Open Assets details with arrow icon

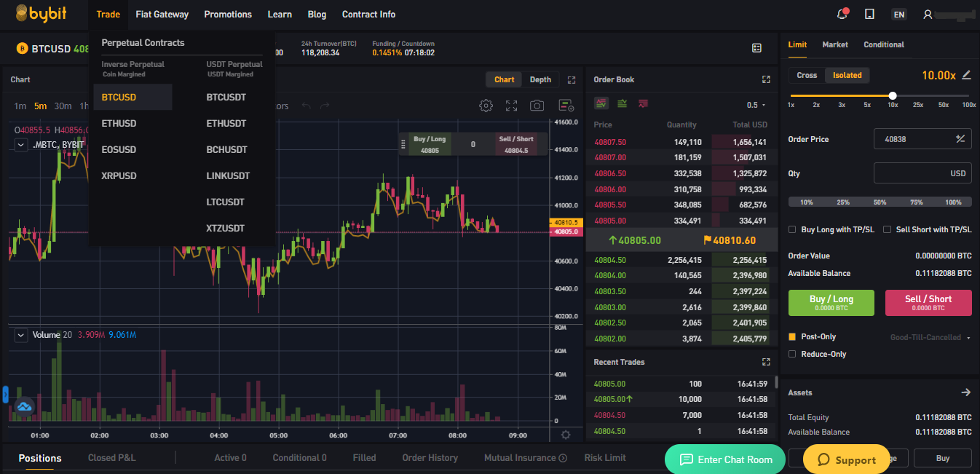pos(965,392)
